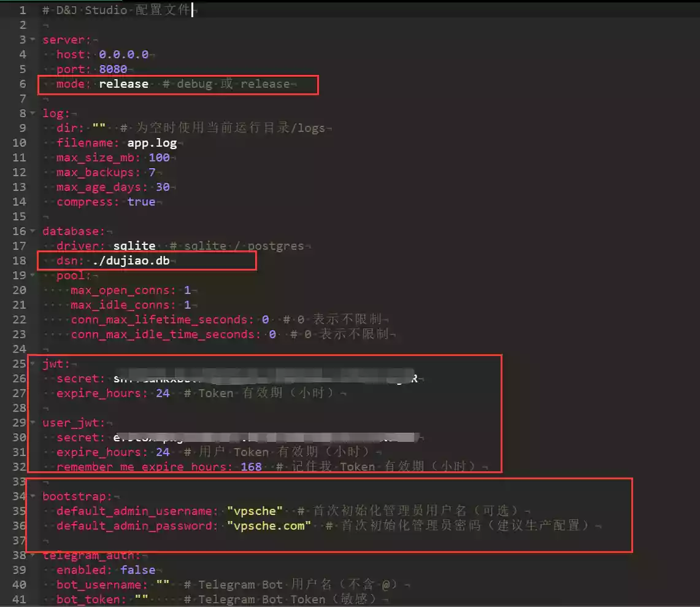Click the remember_me_expire_hours value 168

pyautogui.click(x=251, y=466)
